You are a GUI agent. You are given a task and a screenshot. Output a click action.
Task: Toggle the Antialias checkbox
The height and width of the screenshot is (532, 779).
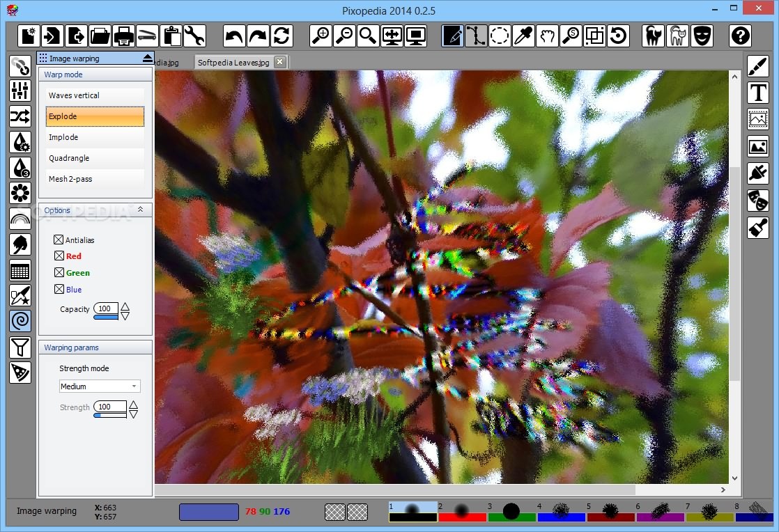[58, 240]
